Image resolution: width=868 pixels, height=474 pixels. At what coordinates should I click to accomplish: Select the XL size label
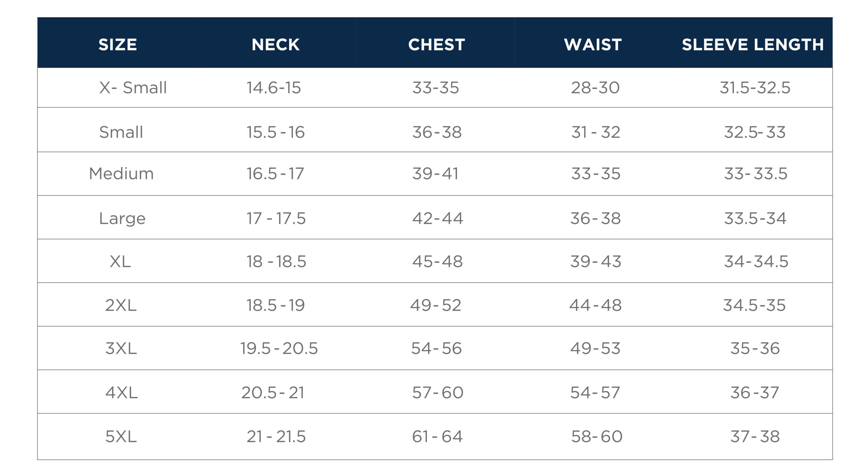click(120, 262)
